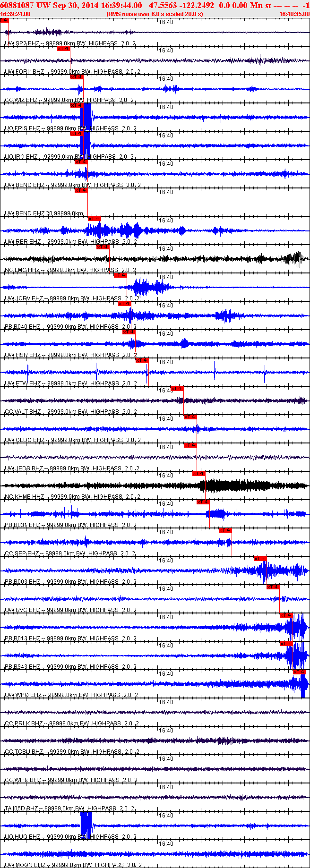
Task: Click the UW SP2 BHZ station label
Action: 22,43
